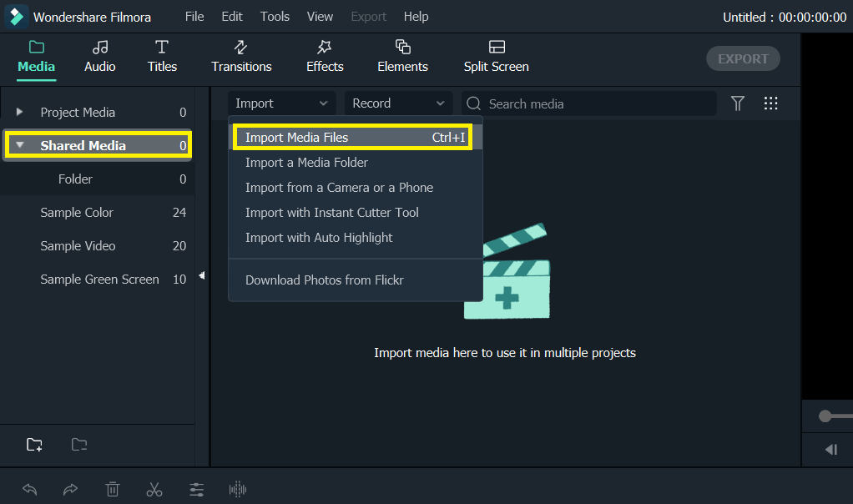Click the previous frame playback button

point(831,450)
